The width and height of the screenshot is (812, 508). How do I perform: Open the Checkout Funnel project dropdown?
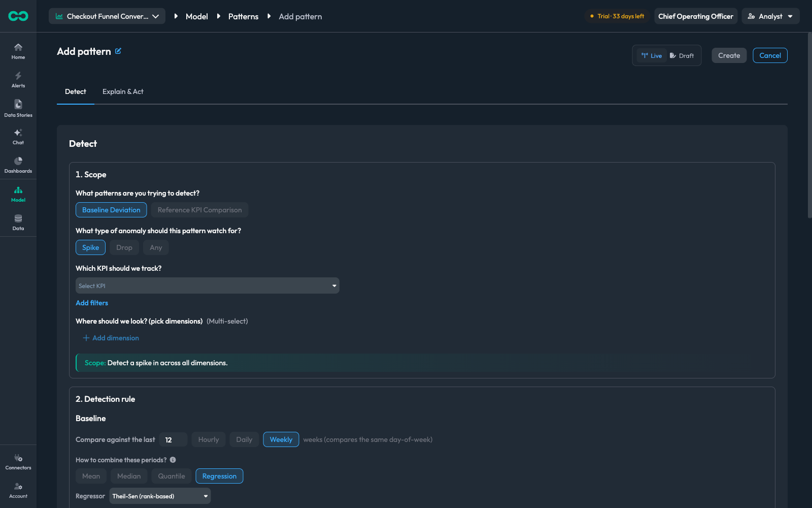tap(107, 16)
